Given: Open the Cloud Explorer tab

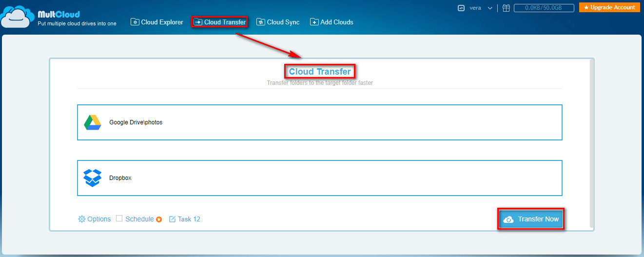Looking at the screenshot, I should [x=157, y=22].
